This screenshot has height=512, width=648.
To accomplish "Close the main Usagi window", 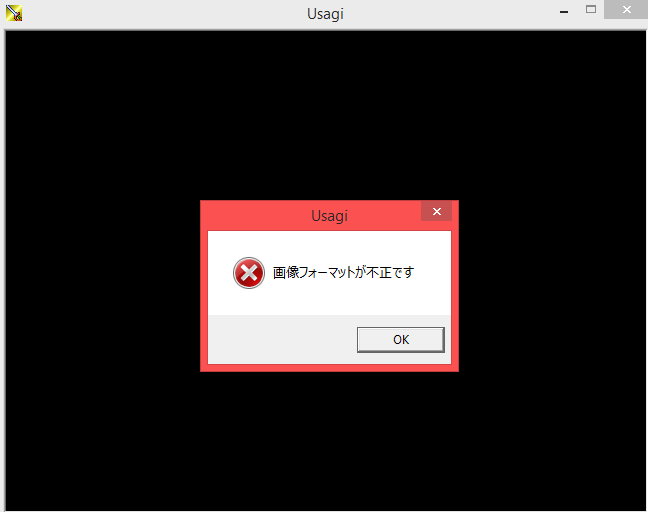I will point(626,10).
